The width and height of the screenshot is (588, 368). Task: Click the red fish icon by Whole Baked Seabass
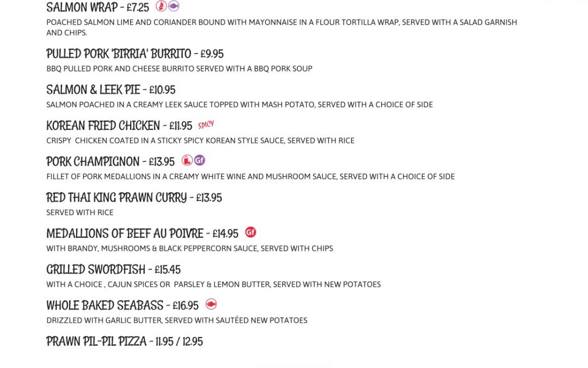pyautogui.click(x=211, y=304)
